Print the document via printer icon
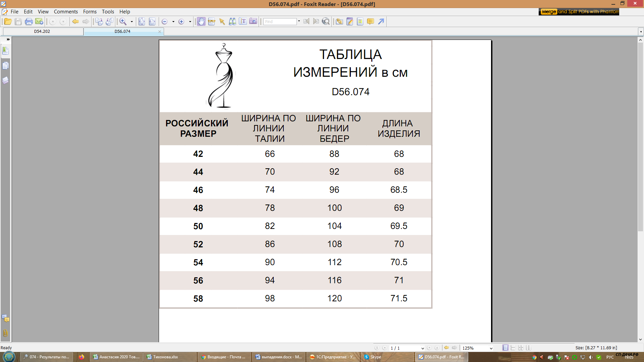 tap(29, 21)
